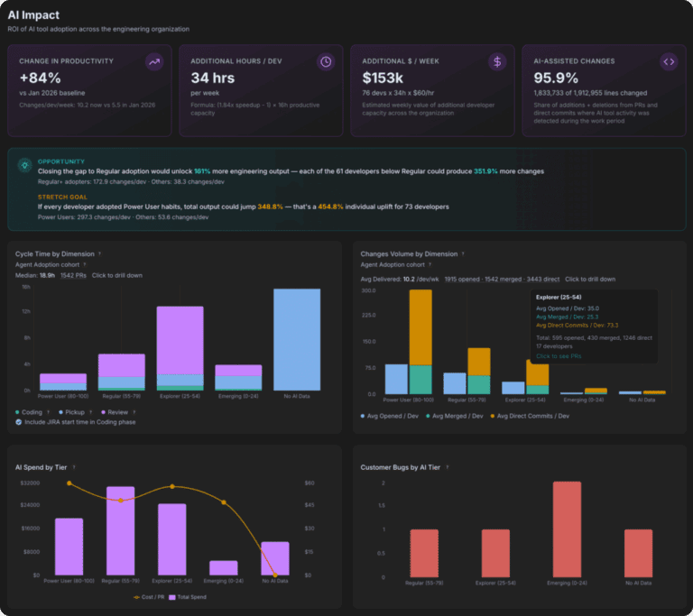Click the Power User bar in Cycle Time chart

63,382
